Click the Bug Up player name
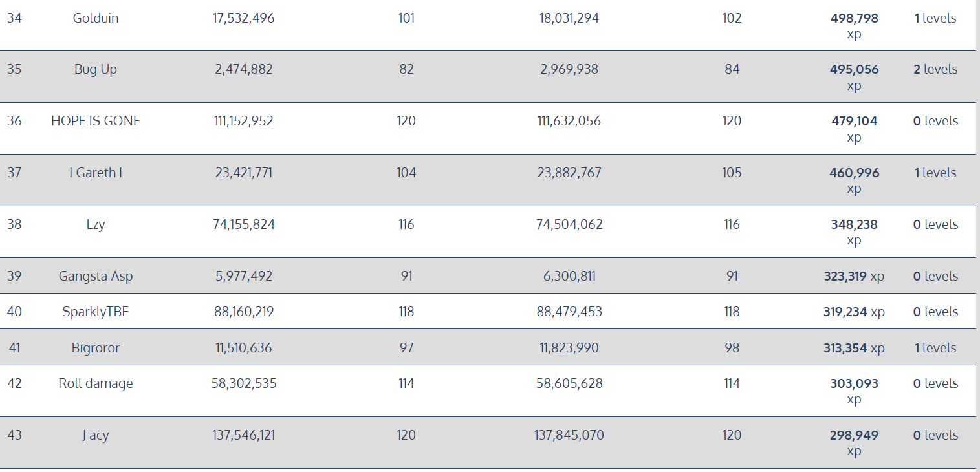The width and height of the screenshot is (980, 472). pyautogui.click(x=96, y=69)
